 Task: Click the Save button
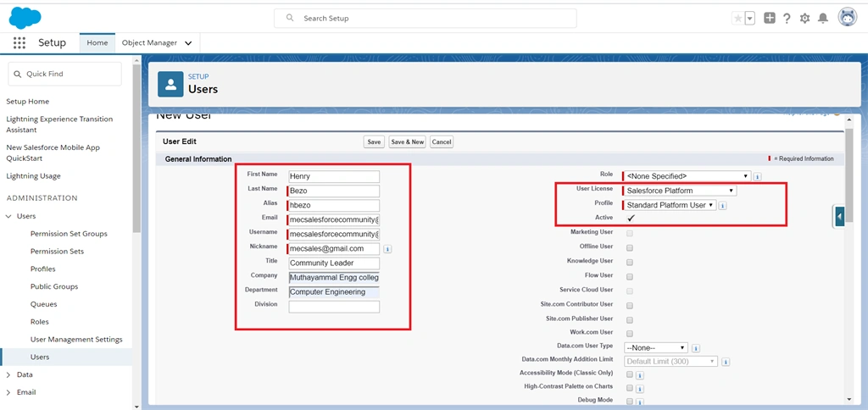click(x=374, y=142)
